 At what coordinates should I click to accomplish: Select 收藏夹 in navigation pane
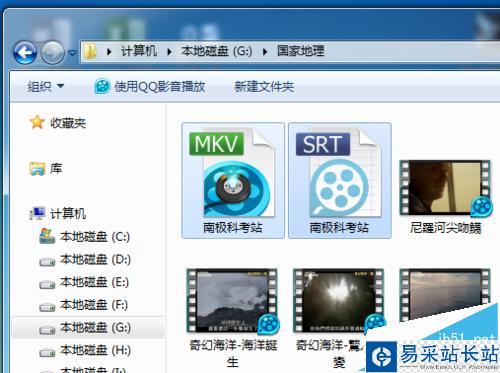pos(68,123)
